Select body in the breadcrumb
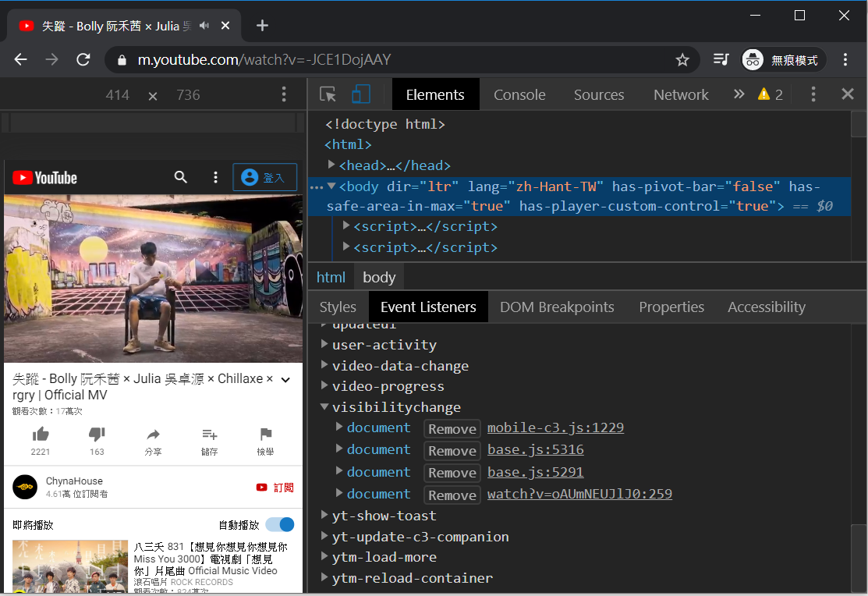Image resolution: width=868 pixels, height=596 pixels. pyautogui.click(x=379, y=277)
